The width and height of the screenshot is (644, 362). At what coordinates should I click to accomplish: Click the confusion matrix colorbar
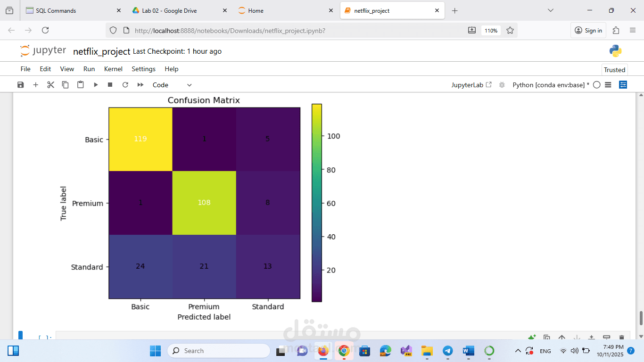pos(317,203)
